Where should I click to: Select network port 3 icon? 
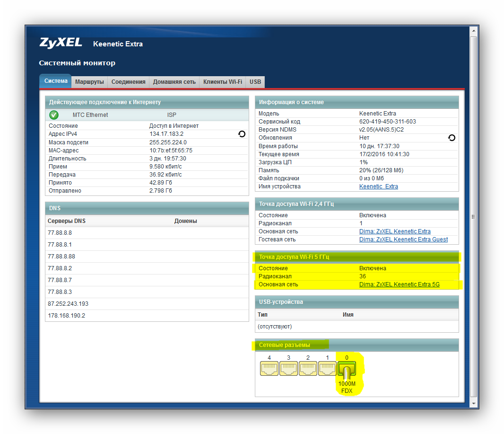pos(289,368)
